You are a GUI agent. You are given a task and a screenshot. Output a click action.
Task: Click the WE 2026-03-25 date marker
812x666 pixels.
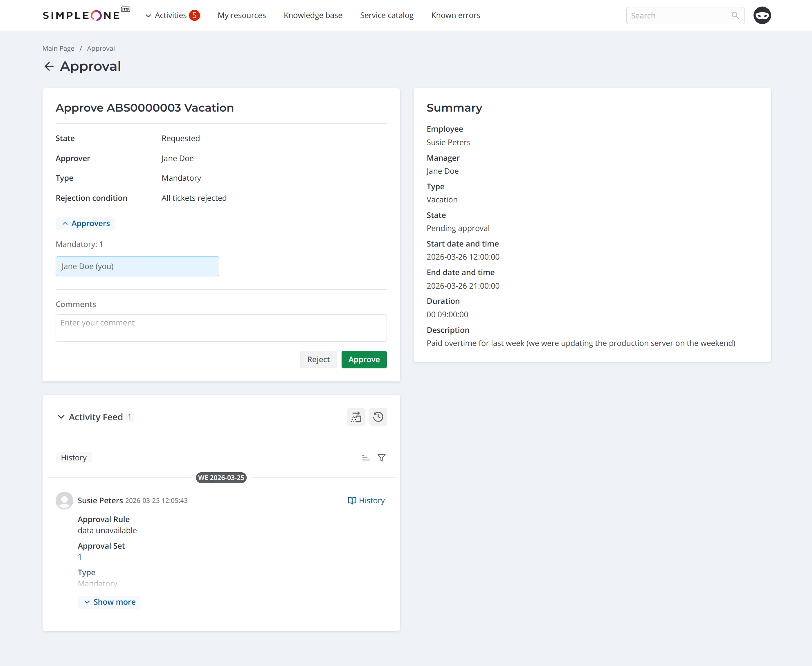pos(221,478)
